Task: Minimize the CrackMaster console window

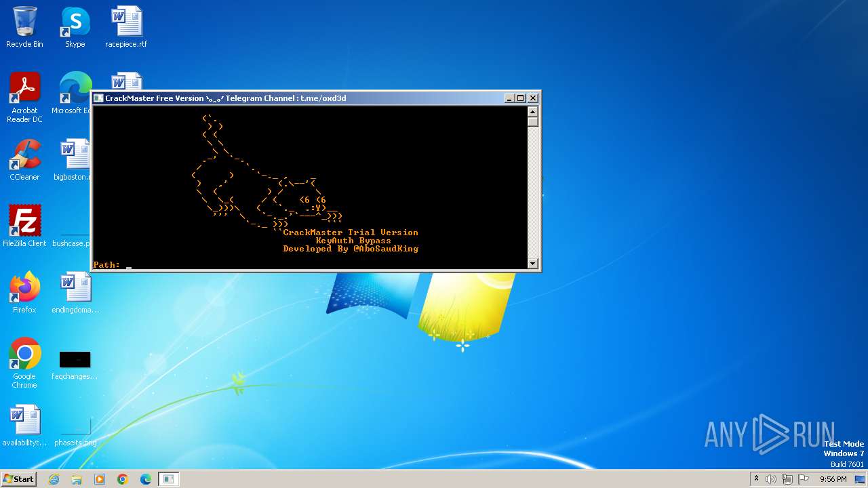Action: coord(509,98)
